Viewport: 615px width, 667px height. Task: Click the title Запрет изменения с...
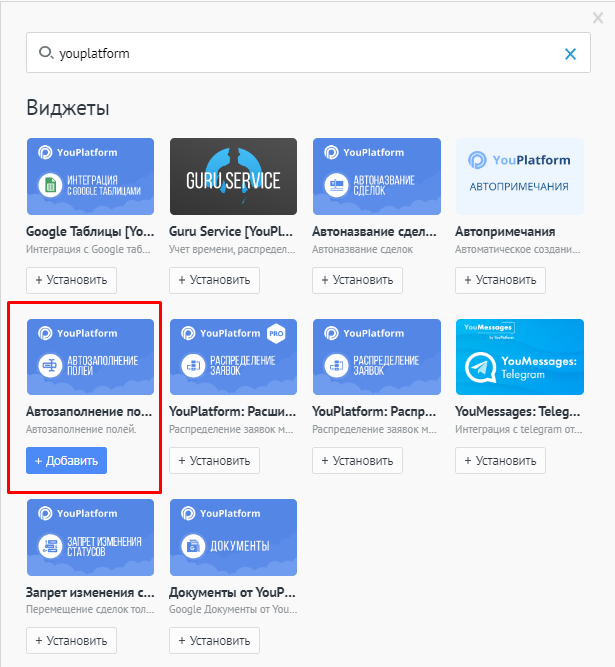tap(90, 592)
